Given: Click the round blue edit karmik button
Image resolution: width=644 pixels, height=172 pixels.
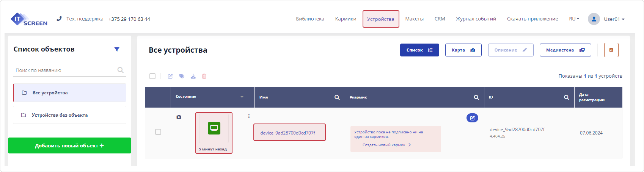Looking at the screenshot, I should pyautogui.click(x=472, y=118).
